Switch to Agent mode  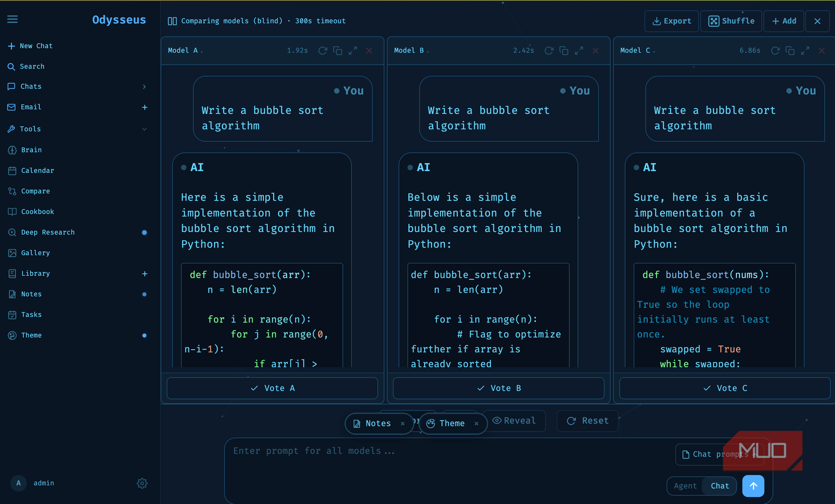(x=685, y=486)
